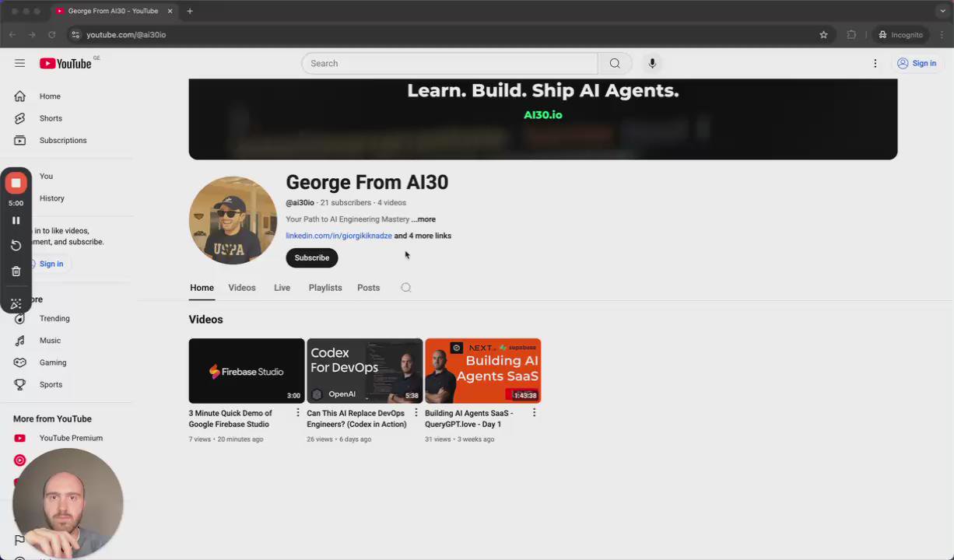Expand channel description with ...more
Image resolution: width=954 pixels, height=560 pixels.
423,219
